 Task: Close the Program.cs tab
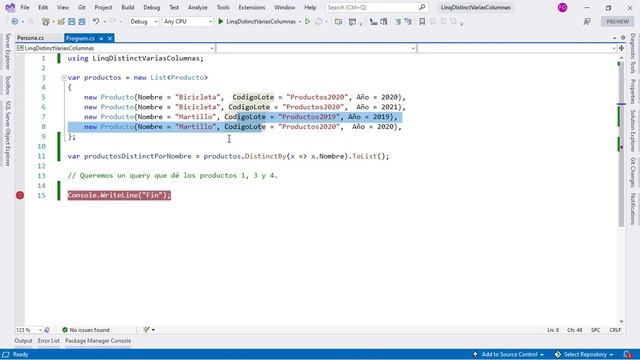(110, 38)
